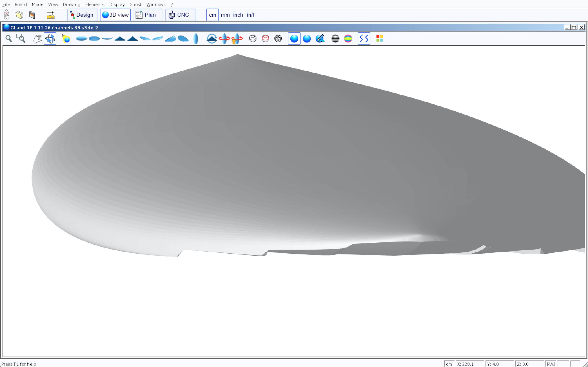Open the Elements menu

click(x=95, y=4)
